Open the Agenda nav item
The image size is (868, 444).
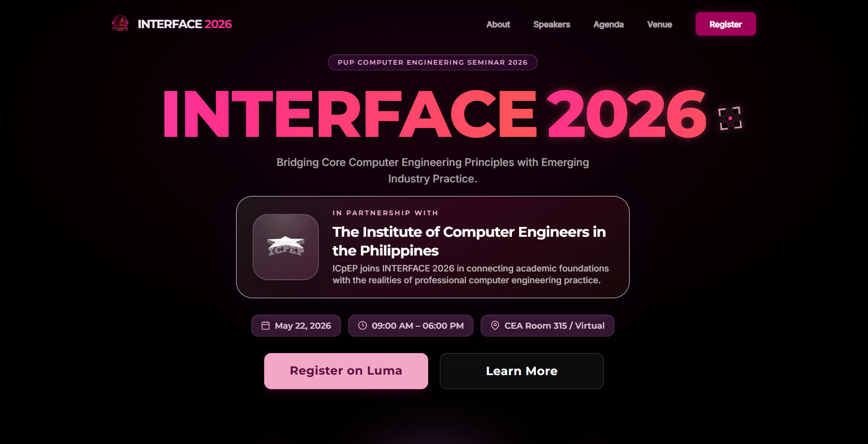[608, 24]
